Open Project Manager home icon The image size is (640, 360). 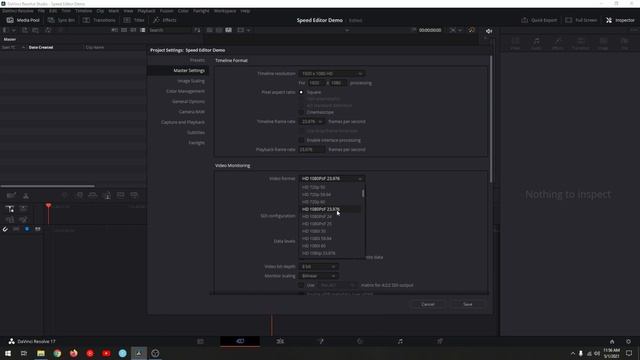coord(612,342)
